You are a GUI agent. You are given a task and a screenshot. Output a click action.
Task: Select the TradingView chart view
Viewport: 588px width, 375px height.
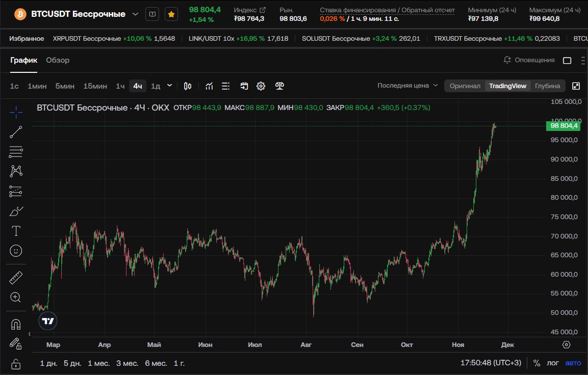click(x=508, y=86)
